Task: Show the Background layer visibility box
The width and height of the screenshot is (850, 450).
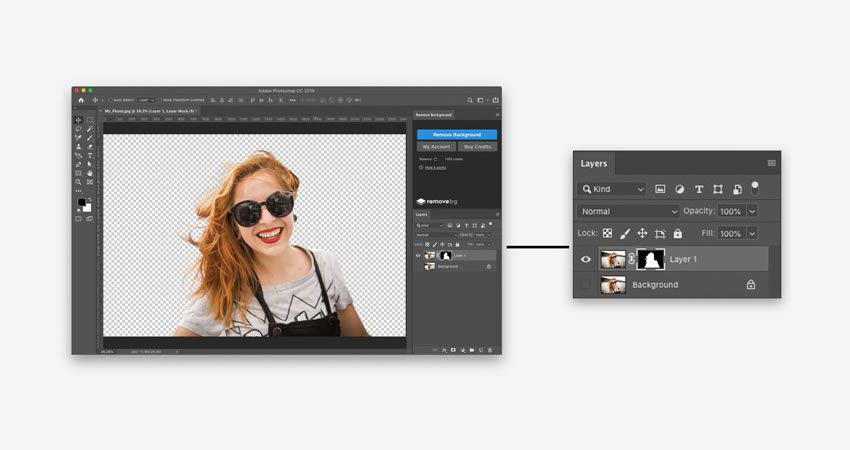Action: pos(586,285)
